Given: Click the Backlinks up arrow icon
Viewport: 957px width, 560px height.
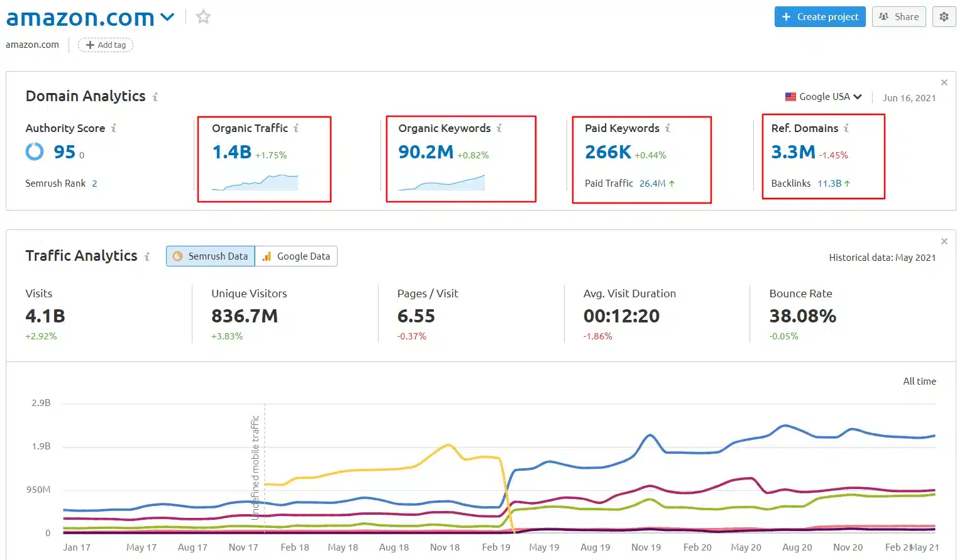Looking at the screenshot, I should click(x=847, y=184).
